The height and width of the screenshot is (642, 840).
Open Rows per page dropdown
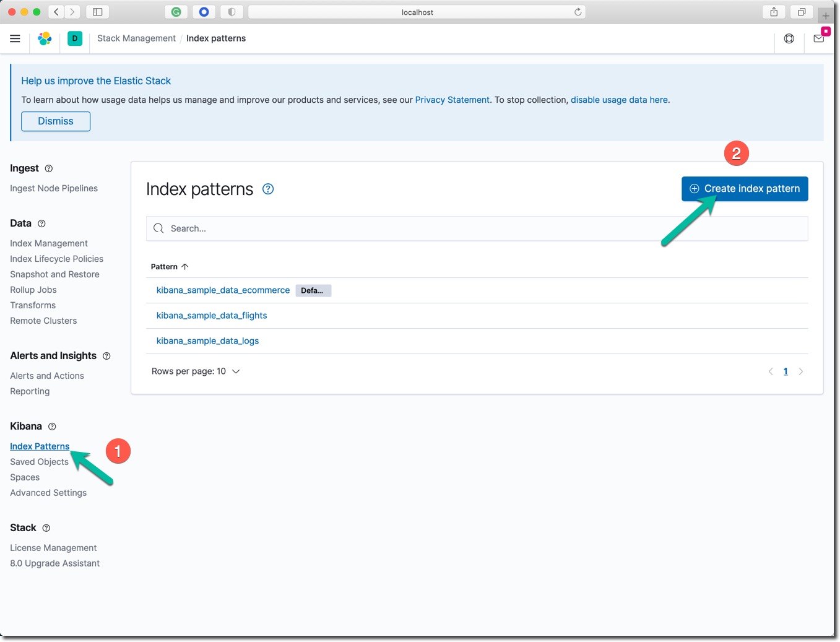[196, 371]
